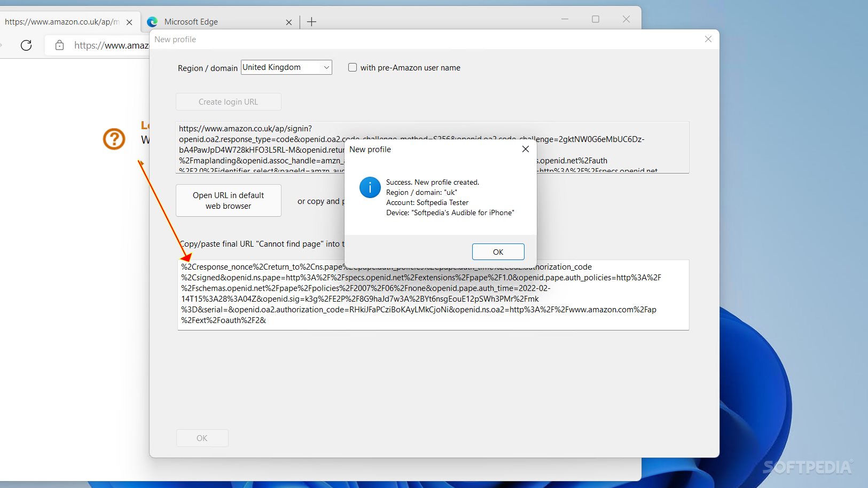This screenshot has width=868, height=488.
Task: Close the amazon.co.uk browser tab
Action: 129,22
